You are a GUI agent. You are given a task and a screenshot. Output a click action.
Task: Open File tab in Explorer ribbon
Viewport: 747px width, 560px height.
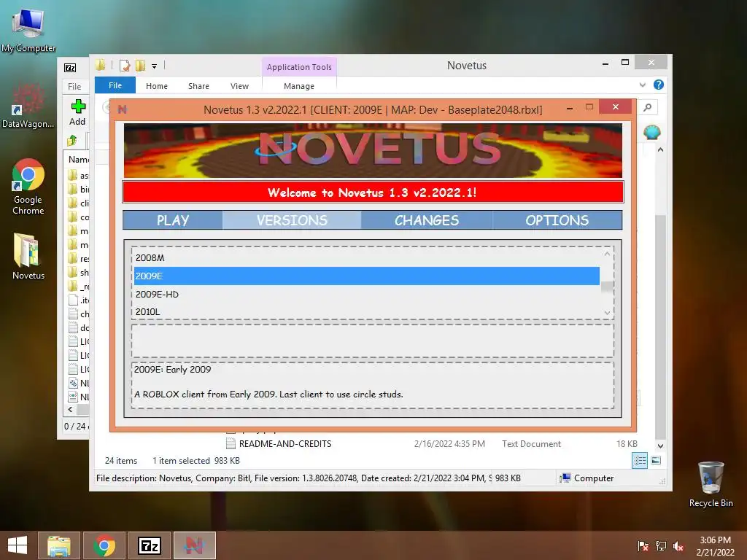pos(115,86)
